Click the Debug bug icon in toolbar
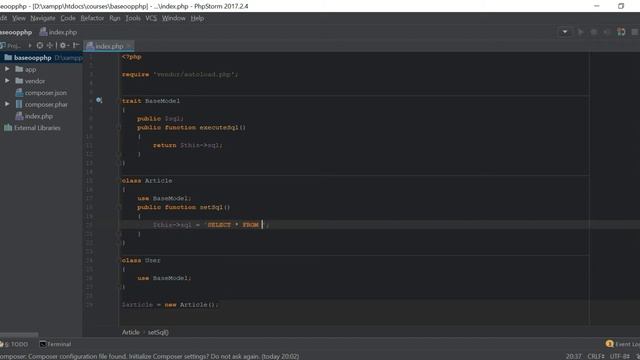The image size is (640, 360). (593, 32)
